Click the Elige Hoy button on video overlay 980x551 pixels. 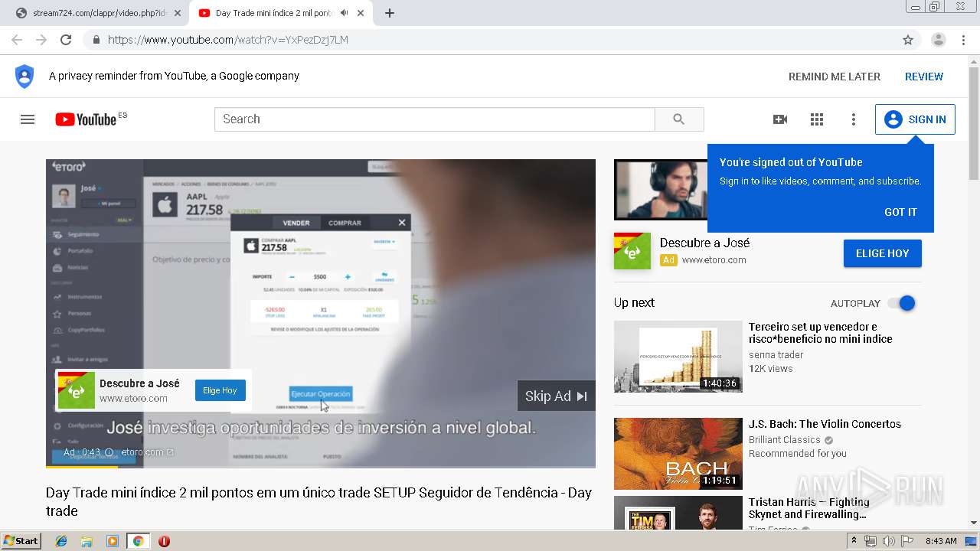pyautogui.click(x=220, y=390)
